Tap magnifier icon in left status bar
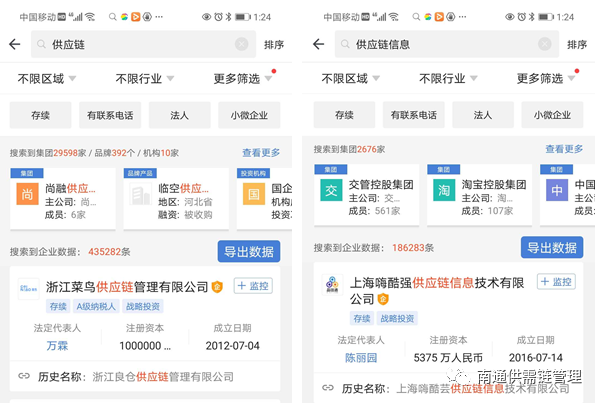This screenshot has height=403, width=601. [x=113, y=17]
